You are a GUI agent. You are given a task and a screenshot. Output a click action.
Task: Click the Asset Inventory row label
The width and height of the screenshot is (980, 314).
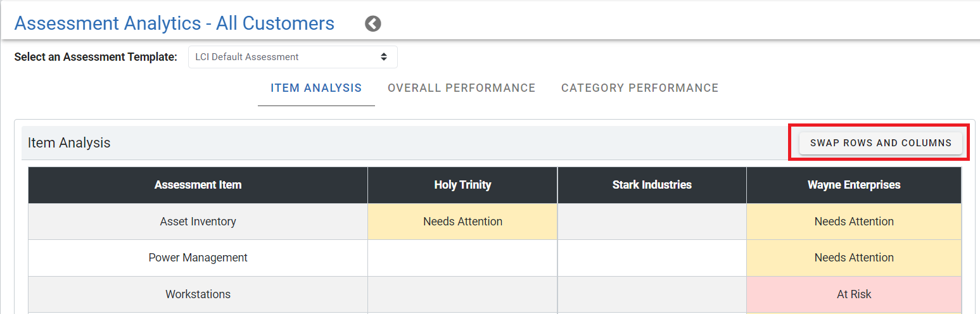click(x=198, y=222)
